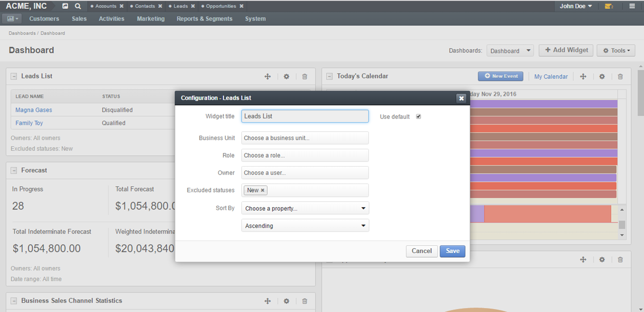644x312 pixels.
Task: Sort by the LEAD NAME column header
Action: pos(30,96)
